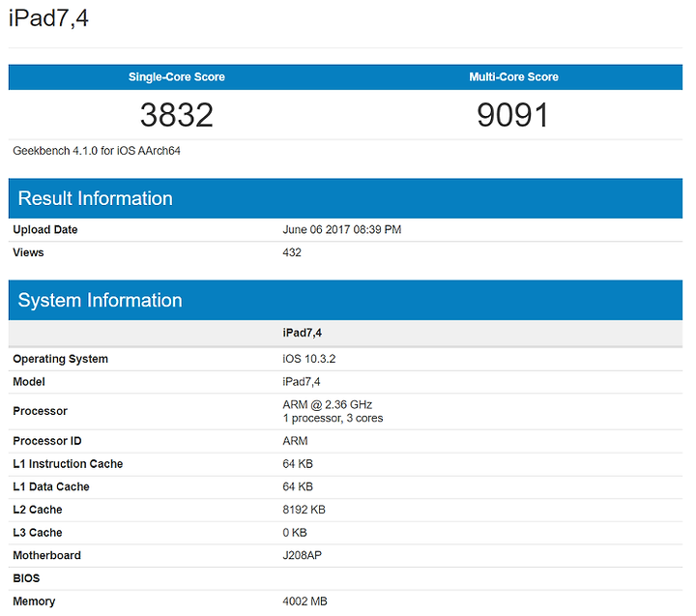This screenshot has height=616, width=696.
Task: Select the 0 KB value
Action: click(295, 533)
